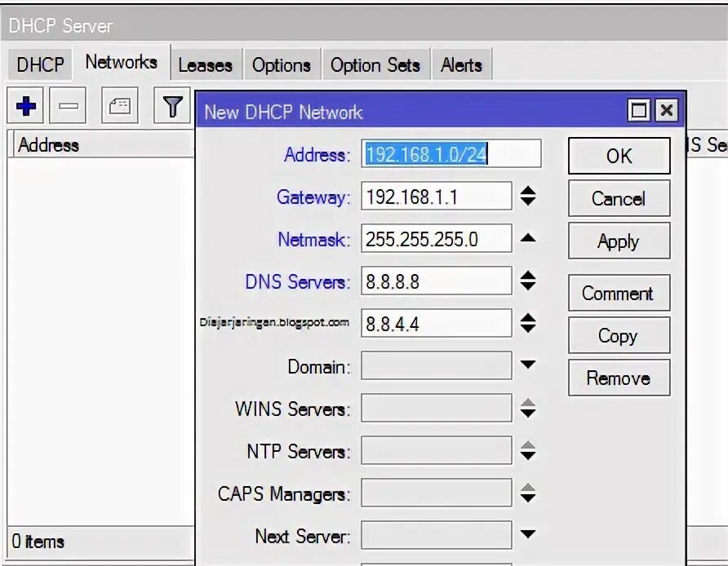This screenshot has height=566, width=728.
Task: Click DNS Servers field 8.8.8.8
Action: coord(437,281)
